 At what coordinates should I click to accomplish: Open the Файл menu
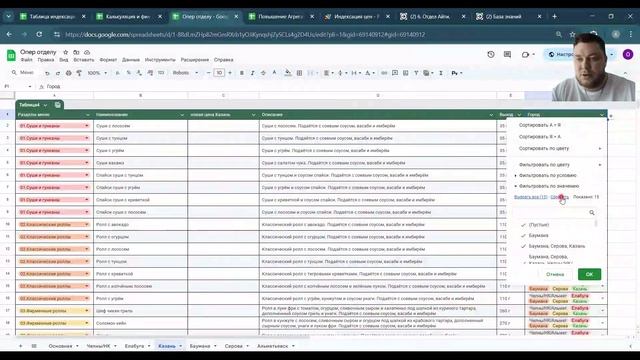[x=27, y=60]
